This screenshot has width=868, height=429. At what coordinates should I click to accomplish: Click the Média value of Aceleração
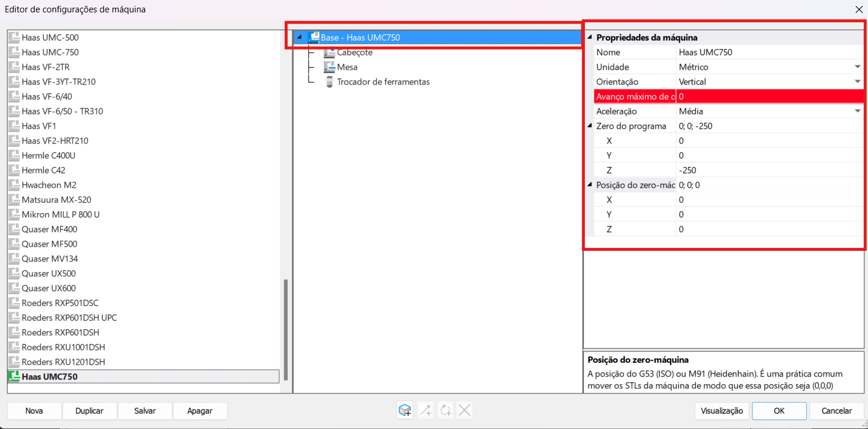tap(691, 111)
